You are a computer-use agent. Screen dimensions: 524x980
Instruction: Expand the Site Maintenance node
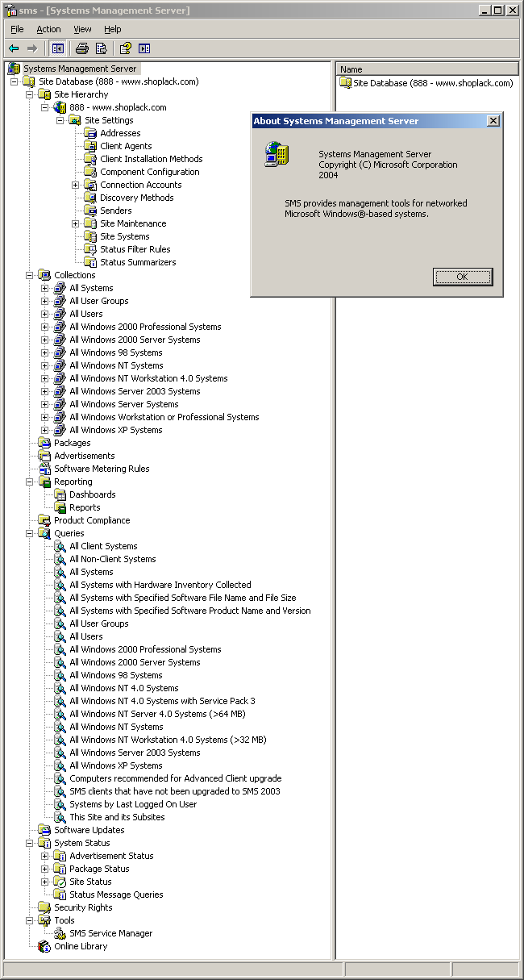click(76, 223)
